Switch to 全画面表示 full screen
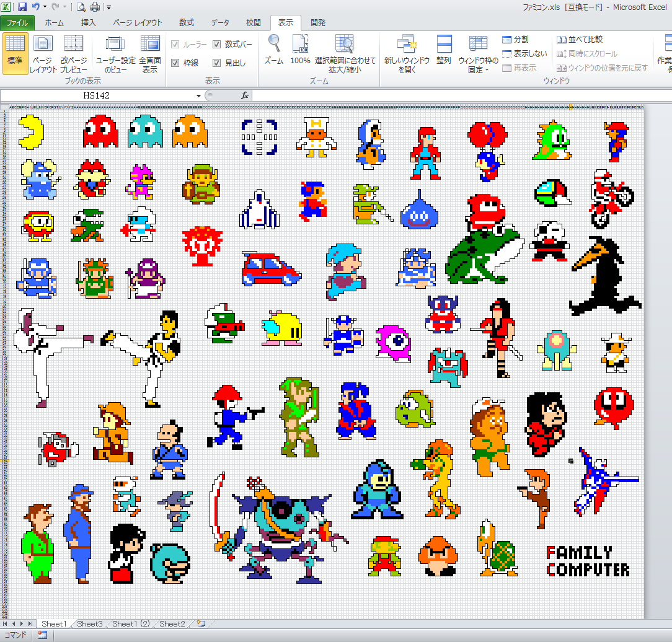 tap(150, 53)
